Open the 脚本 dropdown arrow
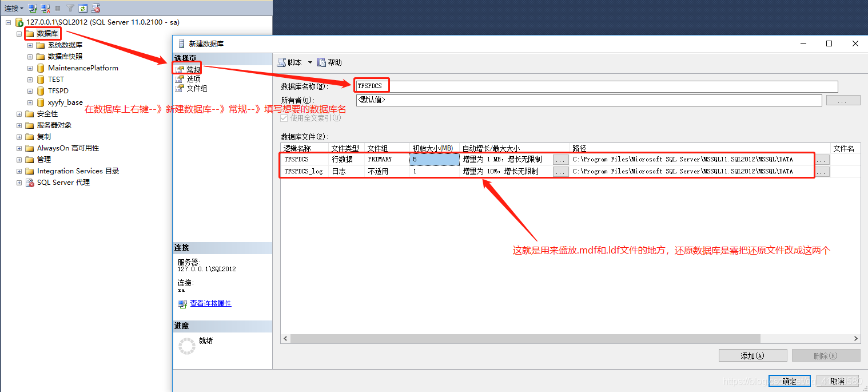The image size is (868, 392). click(310, 62)
